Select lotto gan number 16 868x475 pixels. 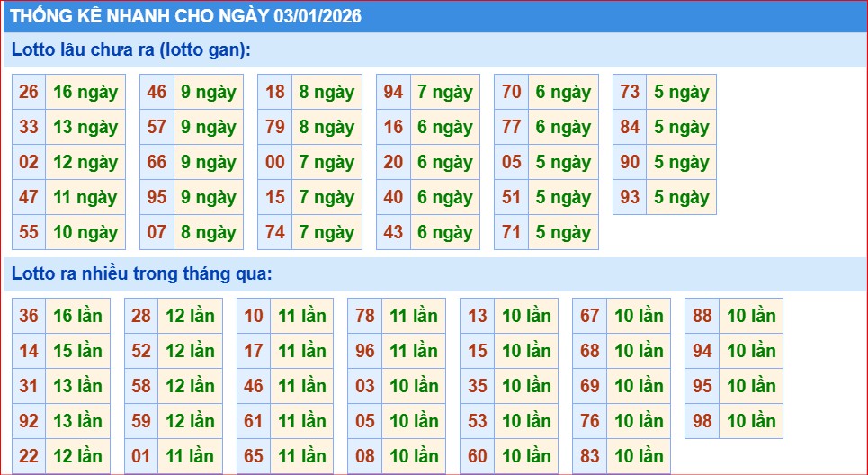[x=393, y=127]
